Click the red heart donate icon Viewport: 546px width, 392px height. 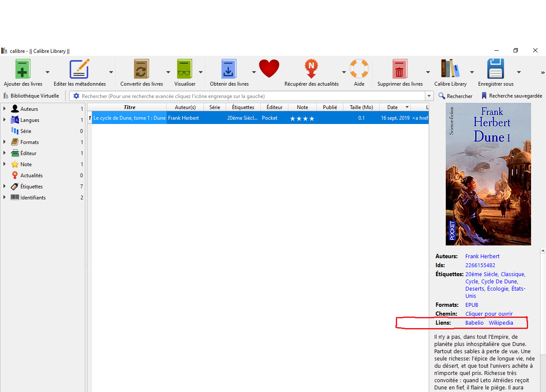pos(269,69)
